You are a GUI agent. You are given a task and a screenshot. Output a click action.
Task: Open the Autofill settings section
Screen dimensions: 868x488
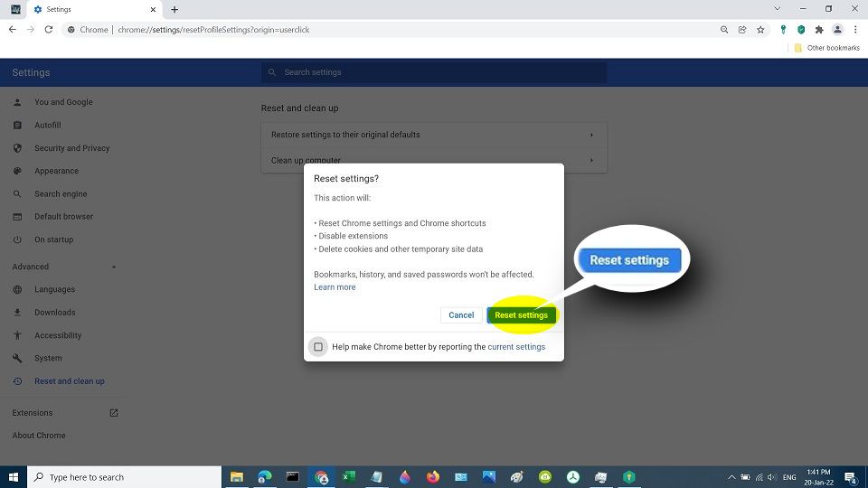coord(48,126)
